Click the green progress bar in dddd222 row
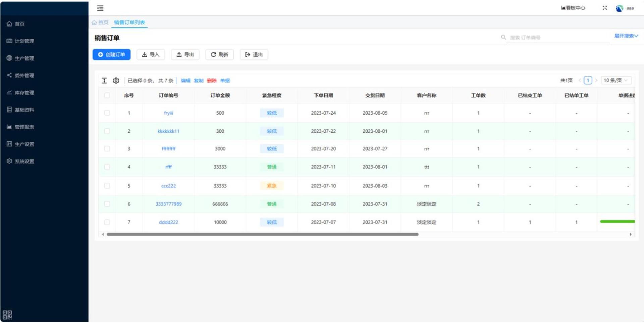This screenshot has height=323, width=644. pyautogui.click(x=617, y=221)
